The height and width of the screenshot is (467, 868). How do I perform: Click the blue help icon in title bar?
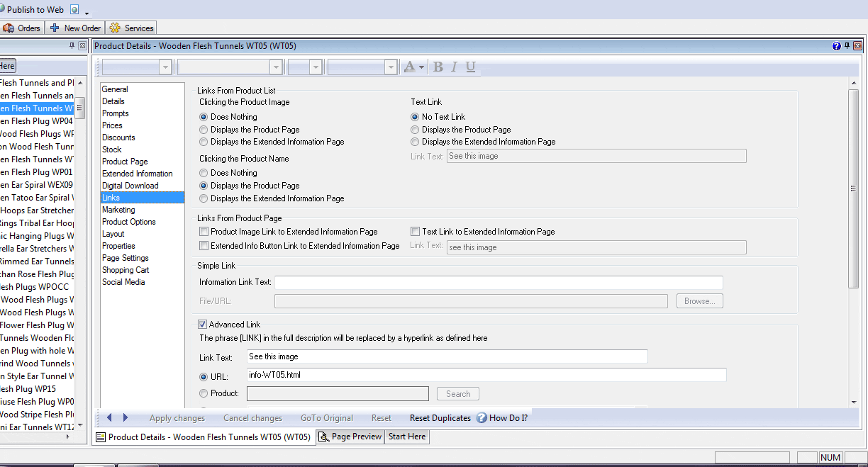click(836, 46)
